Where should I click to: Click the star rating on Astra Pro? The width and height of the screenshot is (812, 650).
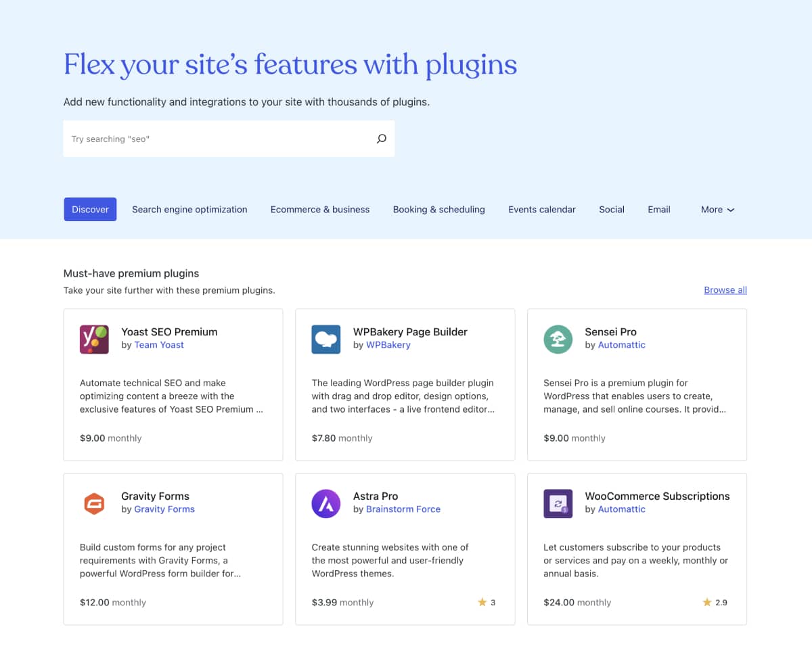(487, 602)
